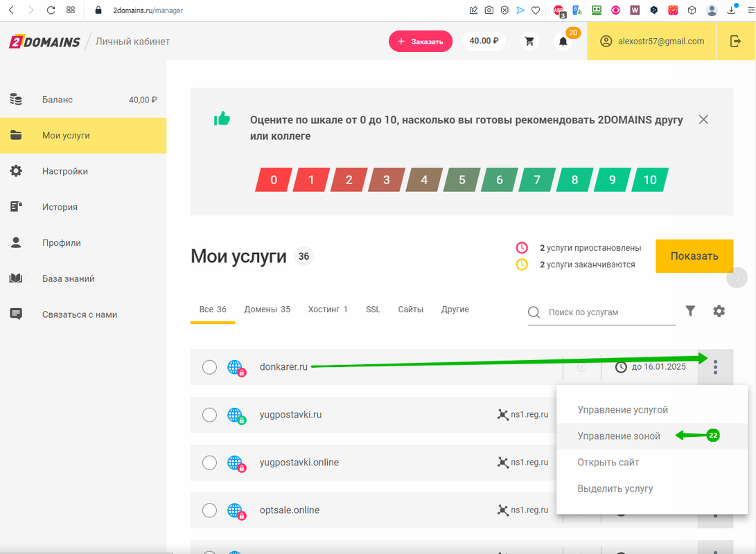This screenshot has height=554, width=756.
Task: Click the 2DOMAINS logo
Action: (44, 42)
